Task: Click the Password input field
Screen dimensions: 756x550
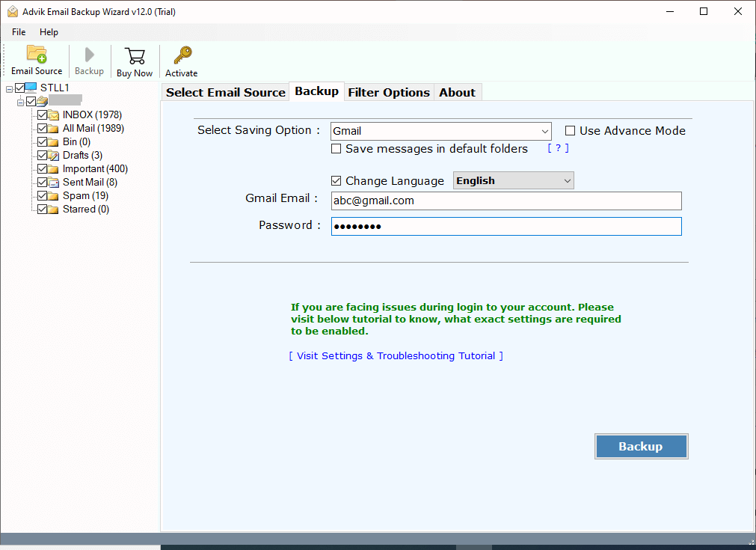Action: point(506,226)
